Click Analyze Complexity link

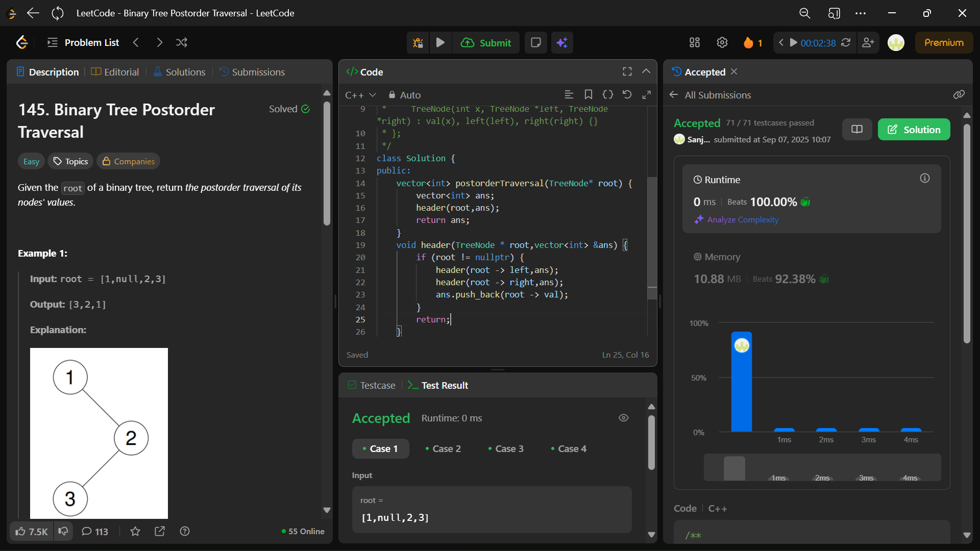pyautogui.click(x=743, y=219)
